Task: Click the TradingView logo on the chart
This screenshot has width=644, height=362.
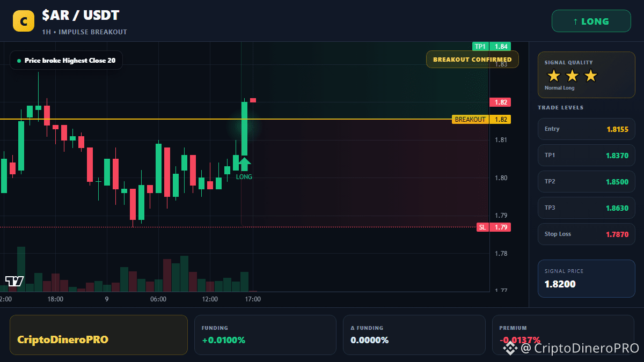Action: pyautogui.click(x=14, y=281)
